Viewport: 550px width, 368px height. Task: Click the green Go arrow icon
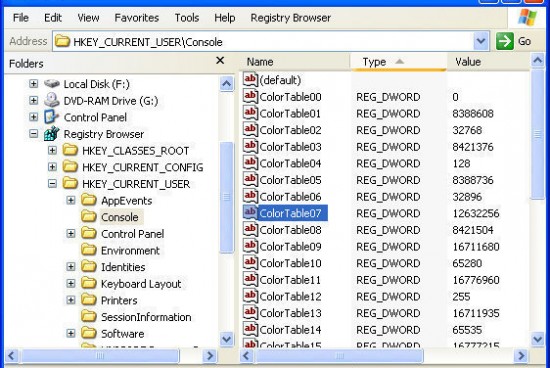505,41
